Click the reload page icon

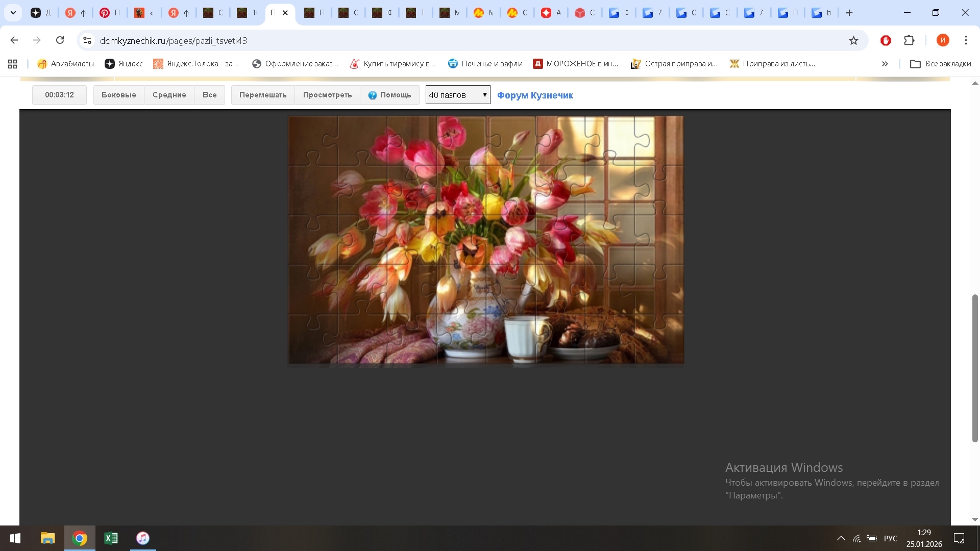[60, 40]
